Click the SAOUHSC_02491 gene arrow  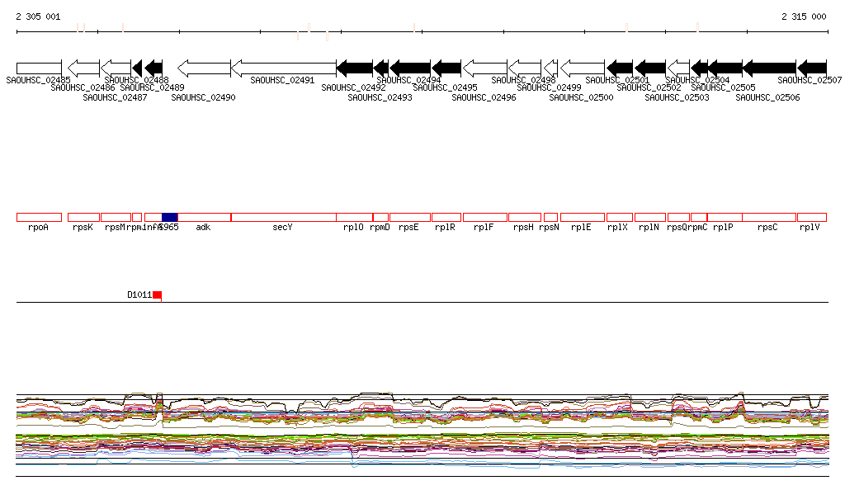[283, 67]
